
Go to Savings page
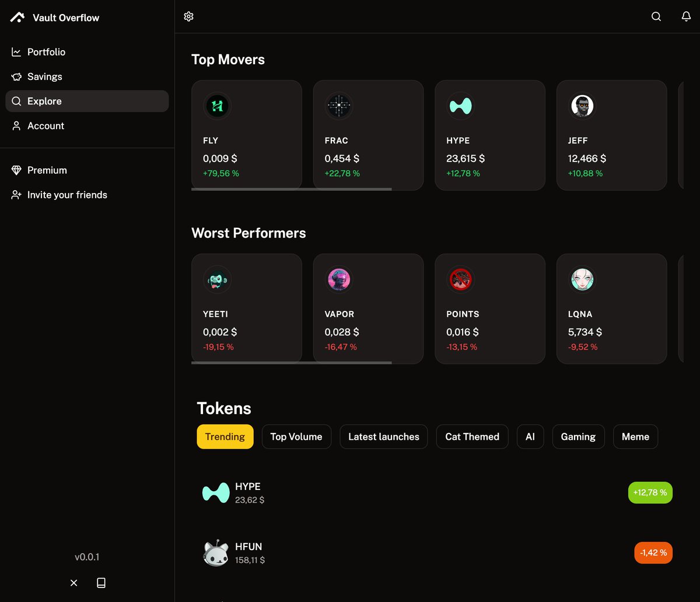pos(87,76)
